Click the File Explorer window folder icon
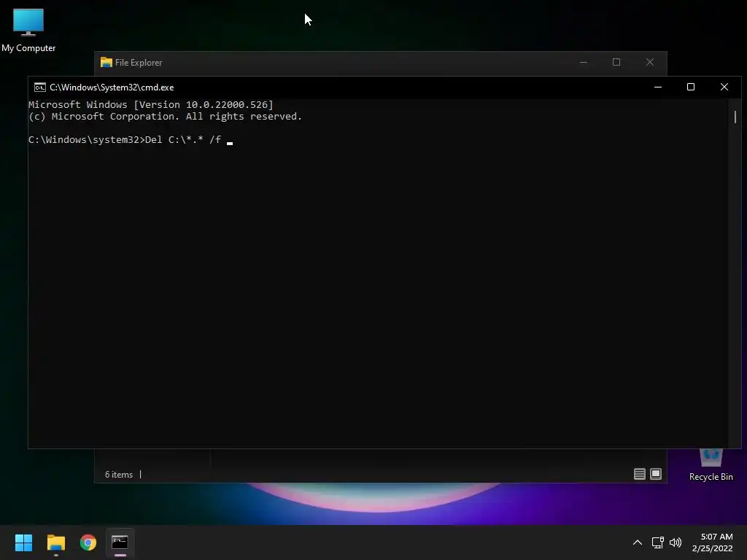This screenshot has height=560, width=747. click(x=107, y=63)
